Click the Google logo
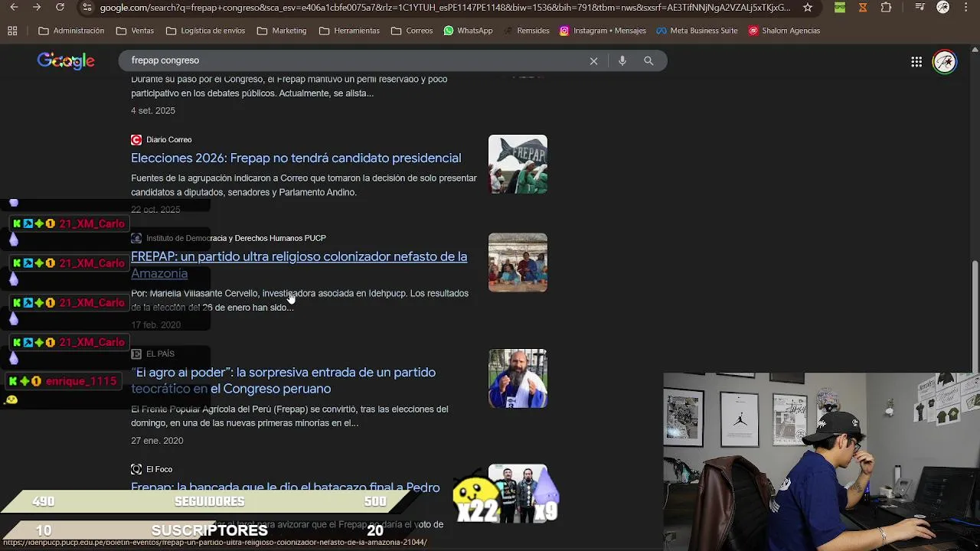 tap(66, 61)
